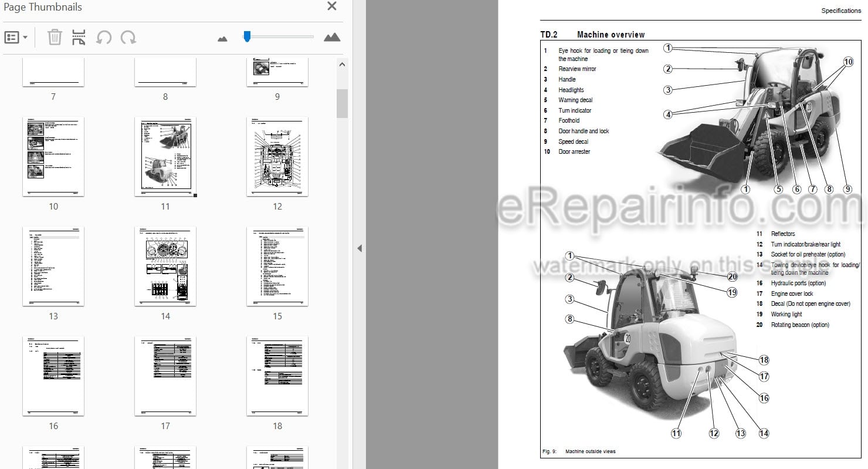The width and height of the screenshot is (868, 469).
Task: Click the thumbnails panel scrollbar handle
Action: click(343, 103)
